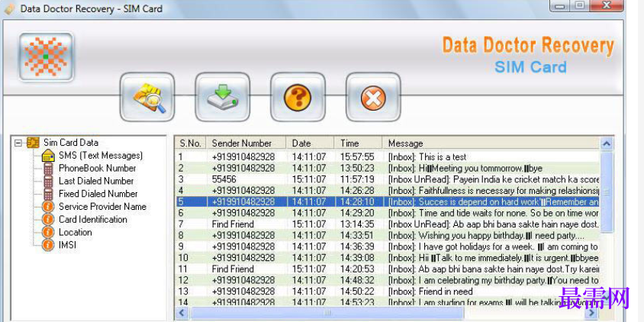Click the orange Exit cross toolbar icon
The height and width of the screenshot is (322, 644).
(373, 98)
